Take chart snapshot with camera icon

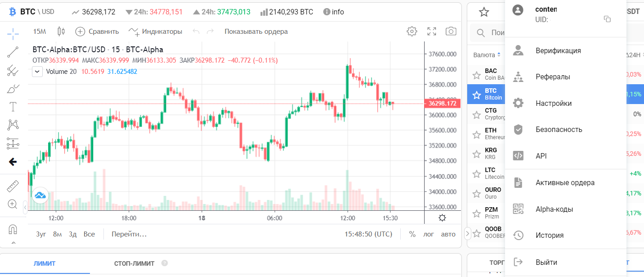coord(451,32)
